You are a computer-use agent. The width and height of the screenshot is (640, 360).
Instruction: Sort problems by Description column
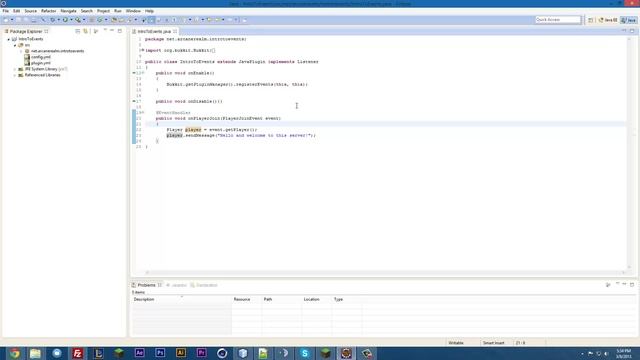tap(181, 299)
